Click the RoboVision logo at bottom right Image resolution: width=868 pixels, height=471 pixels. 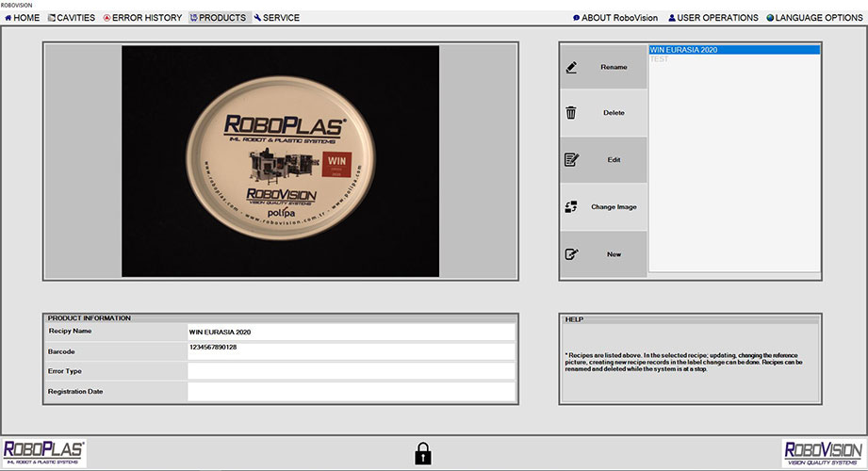click(823, 453)
